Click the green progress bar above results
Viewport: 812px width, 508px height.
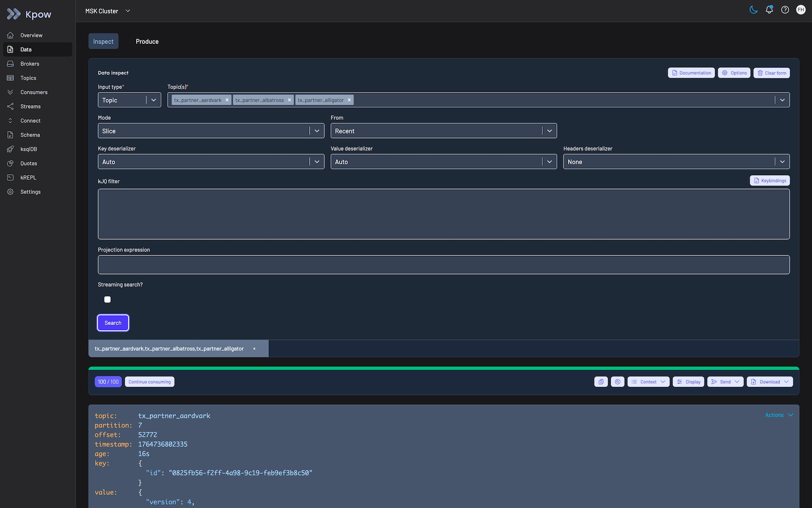click(406, 368)
